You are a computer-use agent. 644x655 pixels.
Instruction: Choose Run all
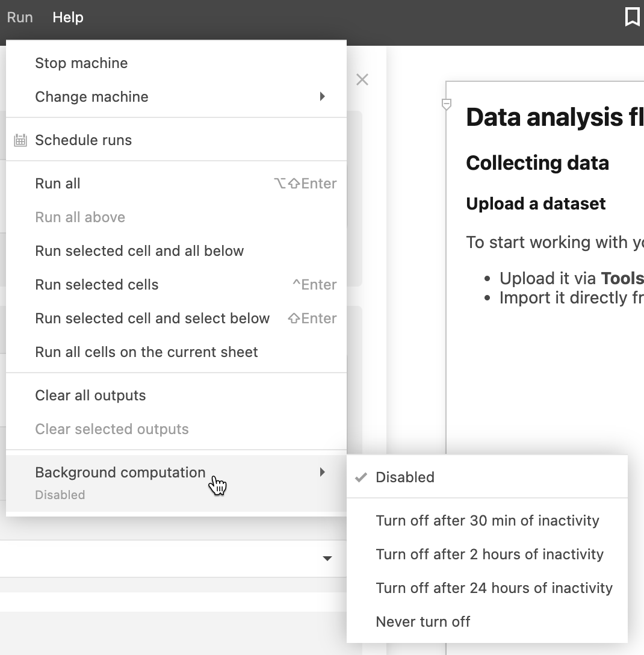[x=57, y=183]
